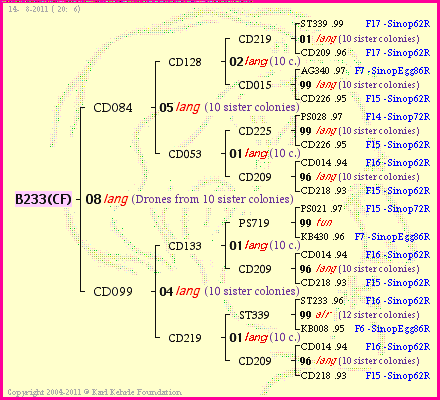This screenshot has height=400, width=440.
Task: Select the 'KB430 .96' entry
Action: click(322, 237)
